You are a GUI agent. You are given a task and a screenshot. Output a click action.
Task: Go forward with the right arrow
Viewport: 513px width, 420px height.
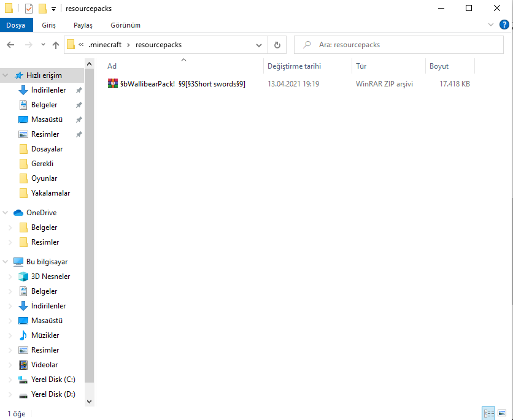point(28,45)
